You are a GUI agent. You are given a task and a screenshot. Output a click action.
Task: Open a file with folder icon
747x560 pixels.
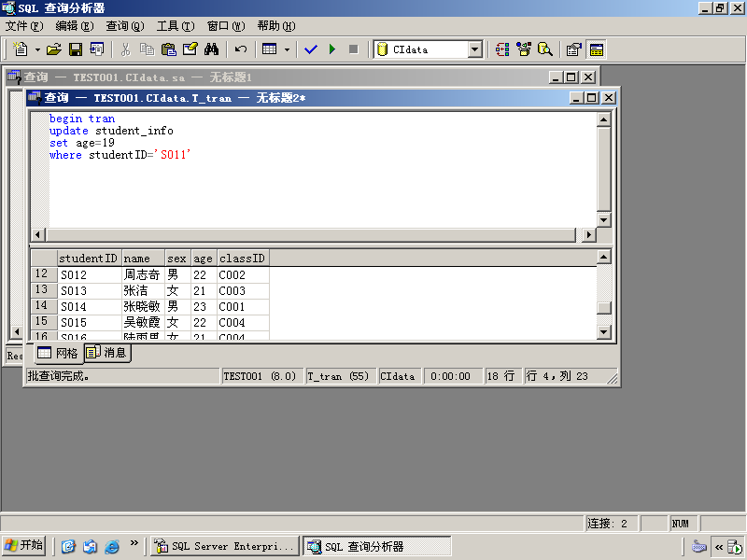[54, 49]
